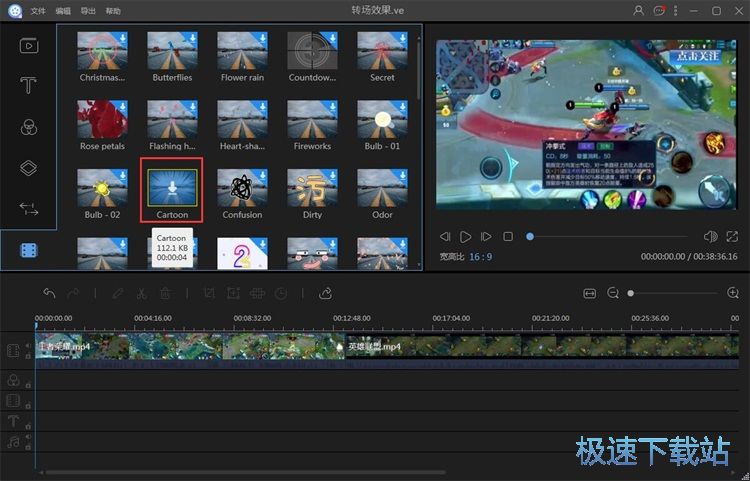Image resolution: width=750 pixels, height=481 pixels.
Task: Click the Crop toolbar icon
Action: tap(209, 293)
